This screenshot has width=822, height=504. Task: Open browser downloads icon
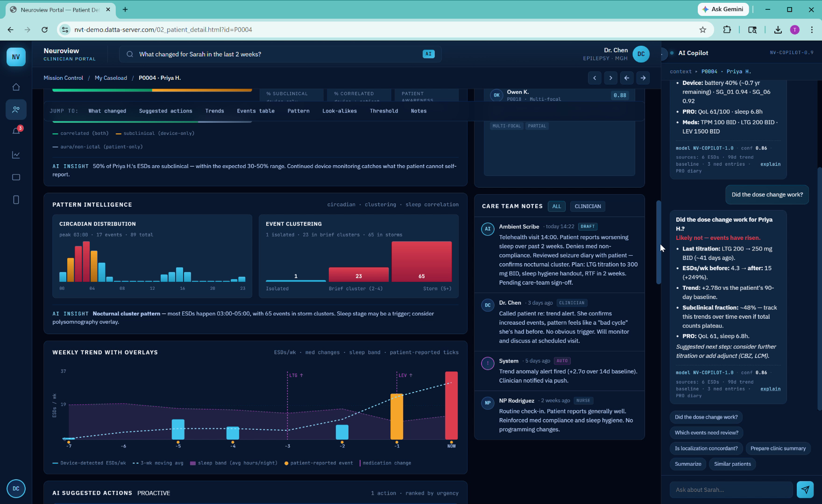click(778, 29)
